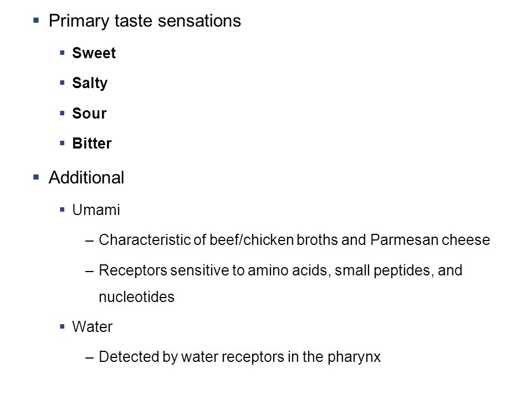Click the 'Additional' heading text
The image size is (532, 399).
pyautogui.click(x=86, y=177)
